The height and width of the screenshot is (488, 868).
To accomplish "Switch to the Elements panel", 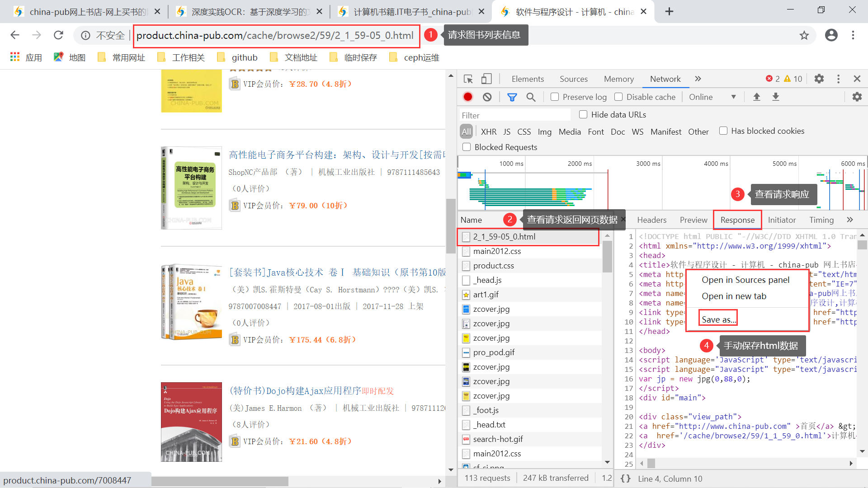I will pos(528,79).
